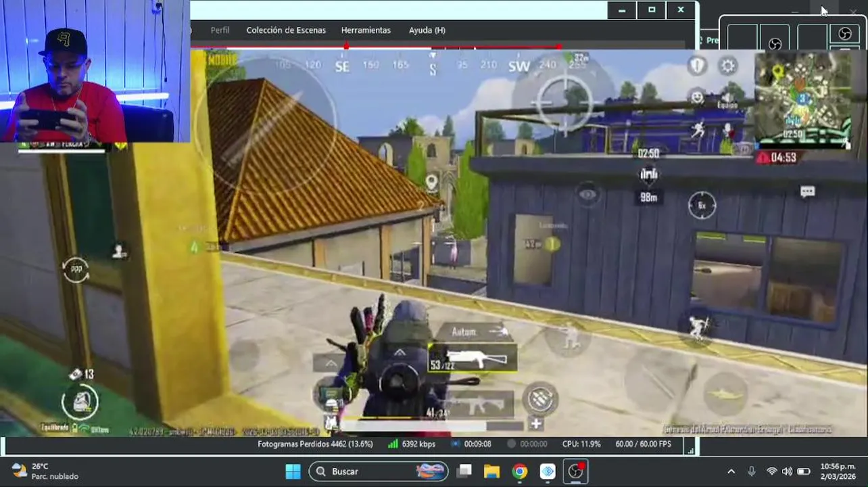868x487 pixels.
Task: Click the Buscar taskbar search box
Action: tap(379, 471)
